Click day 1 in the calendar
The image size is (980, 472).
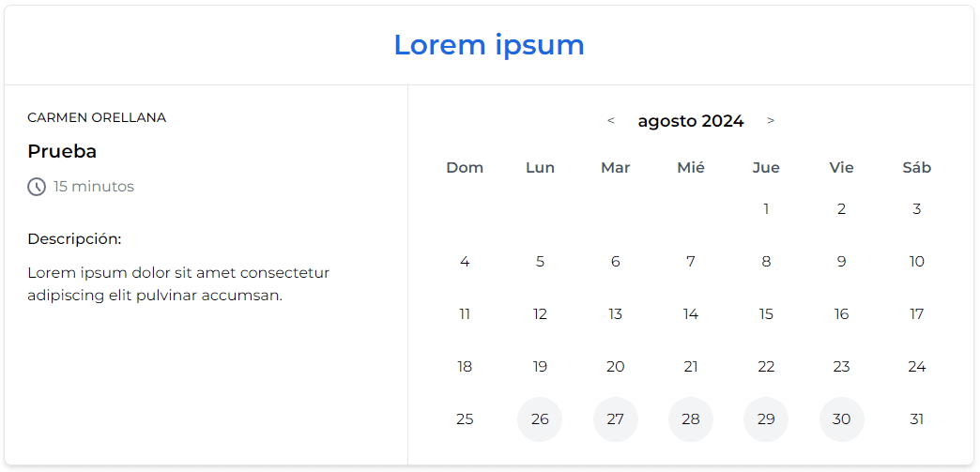pyautogui.click(x=766, y=209)
